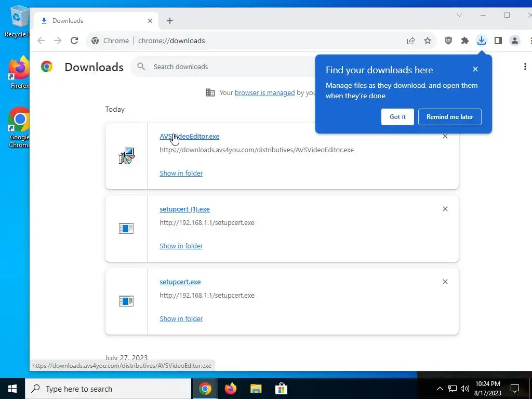Open the network status tray icon
532x399 pixels.
point(453,389)
